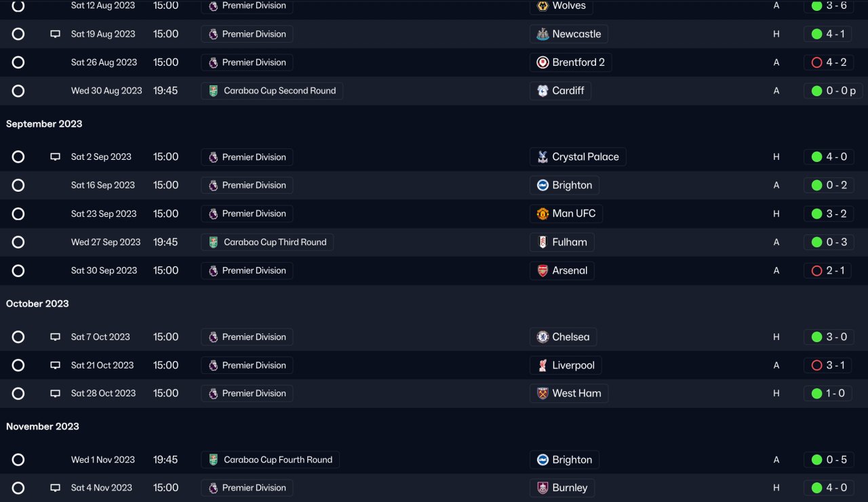Viewport: 868px width, 502px height.
Task: Open Carabao Cup Third Round competition
Action: coord(275,243)
